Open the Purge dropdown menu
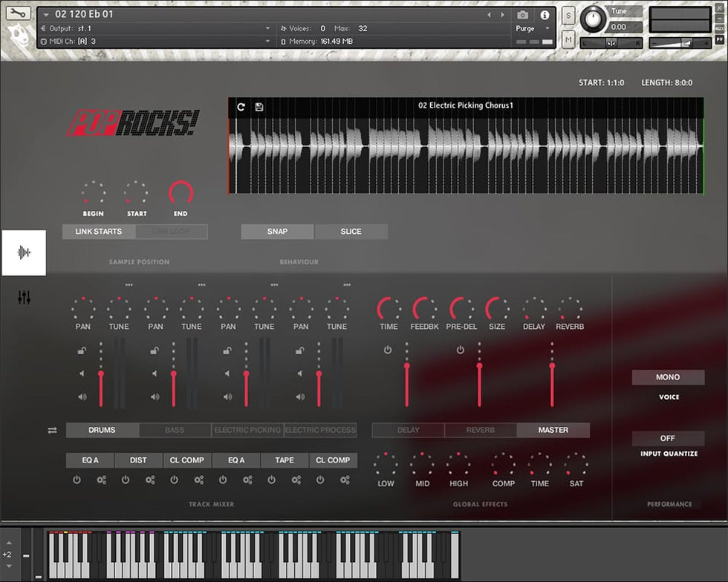The image size is (728, 582). 533,28
